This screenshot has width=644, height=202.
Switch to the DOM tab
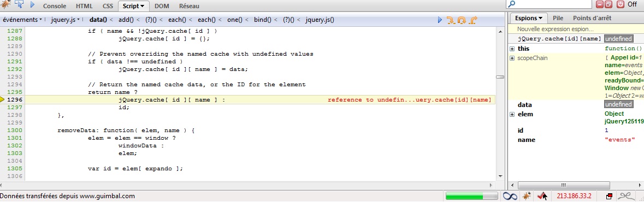pos(162,6)
